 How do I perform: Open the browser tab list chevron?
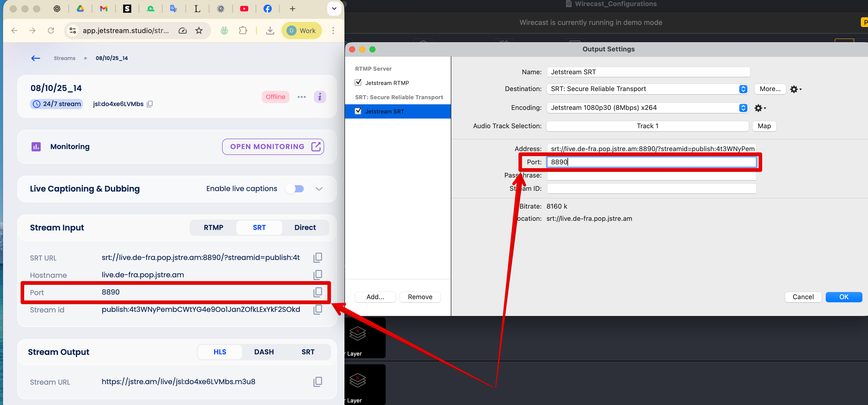tap(334, 9)
